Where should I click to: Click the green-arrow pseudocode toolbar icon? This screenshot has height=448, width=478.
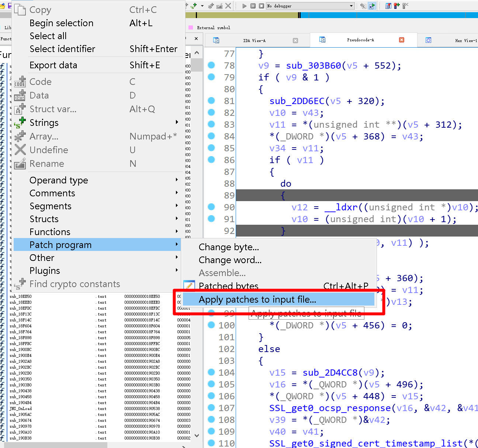372,6
